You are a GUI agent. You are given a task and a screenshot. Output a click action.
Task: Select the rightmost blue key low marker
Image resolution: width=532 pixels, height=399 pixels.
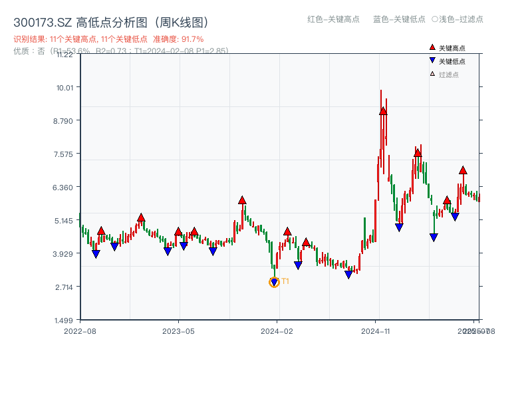point(455,217)
